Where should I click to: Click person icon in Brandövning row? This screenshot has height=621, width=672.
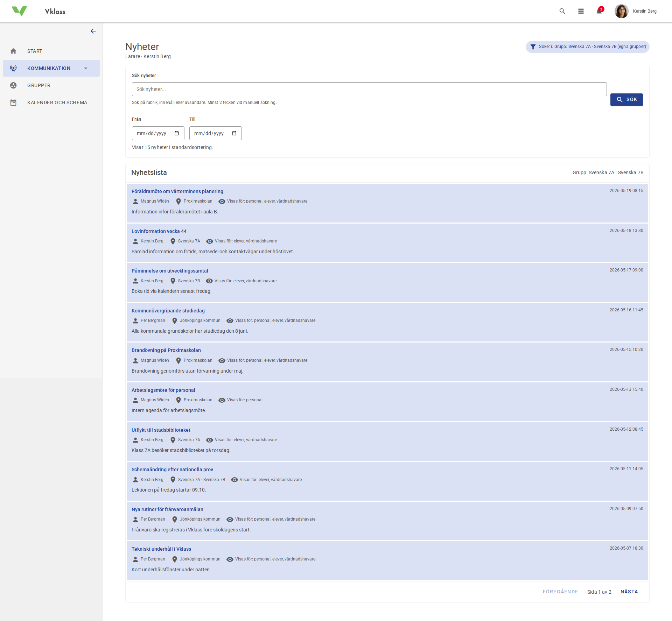coord(135,361)
